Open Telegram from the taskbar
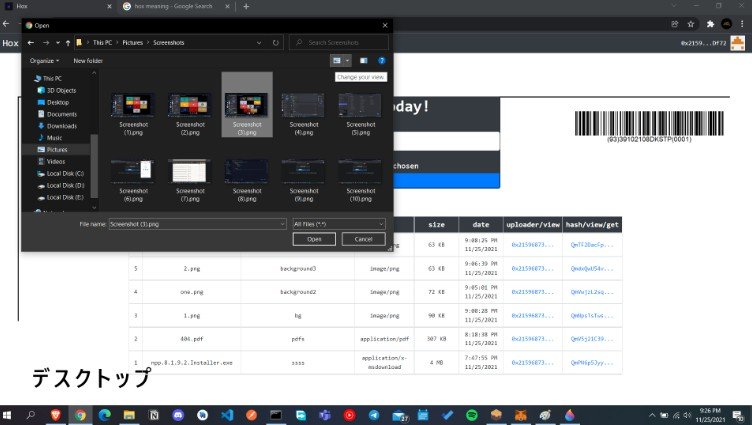This screenshot has height=425, width=752. 374,415
